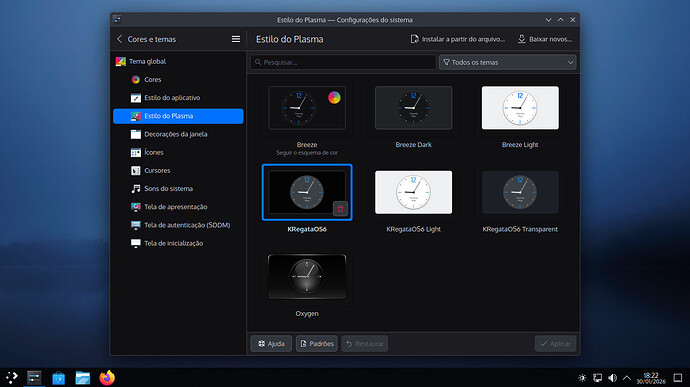
Task: Click the taskbar clock showing 18:22
Action: [651, 378]
